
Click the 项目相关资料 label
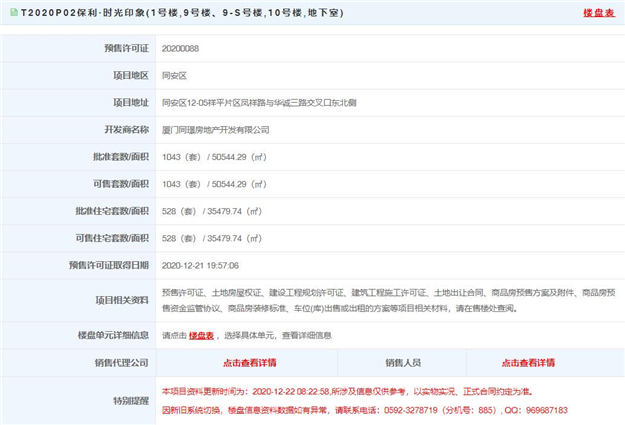tap(122, 300)
